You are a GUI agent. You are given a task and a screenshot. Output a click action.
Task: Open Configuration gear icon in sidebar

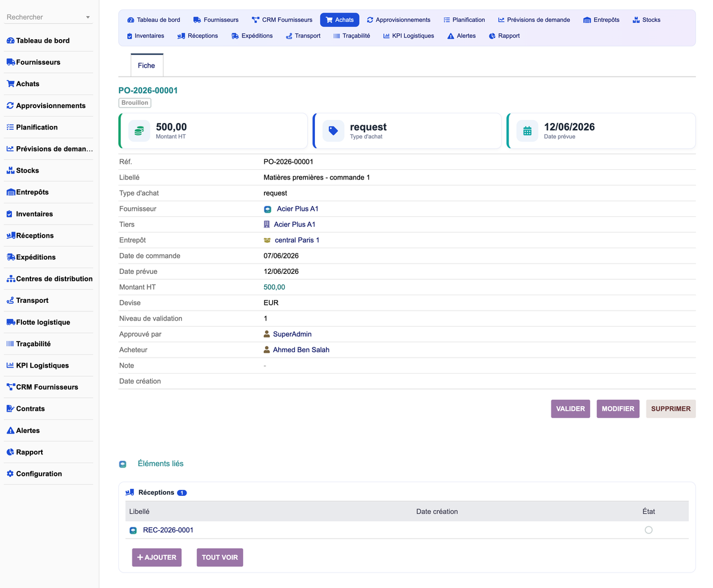(10, 474)
